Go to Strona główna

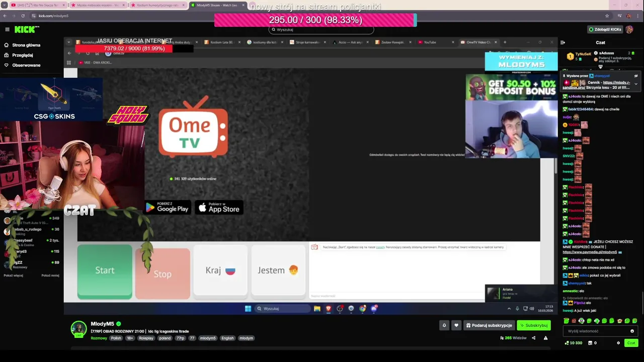[x=26, y=45]
